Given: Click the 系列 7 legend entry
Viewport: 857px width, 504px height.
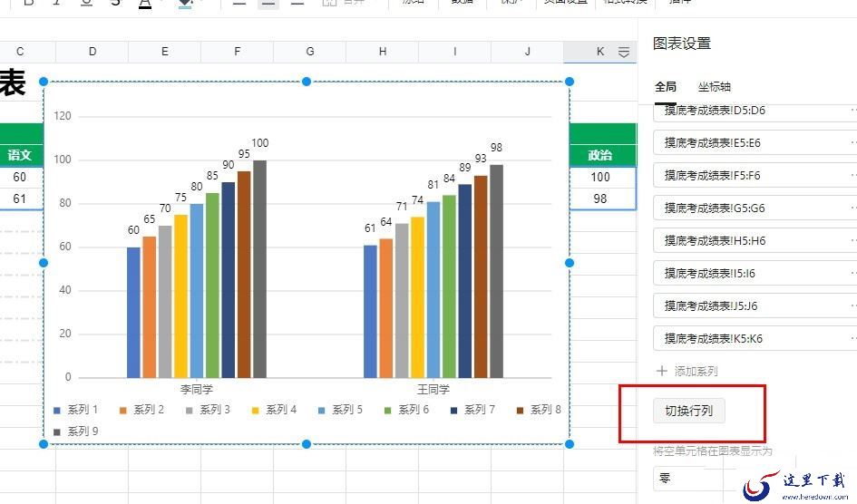Looking at the screenshot, I should (472, 410).
